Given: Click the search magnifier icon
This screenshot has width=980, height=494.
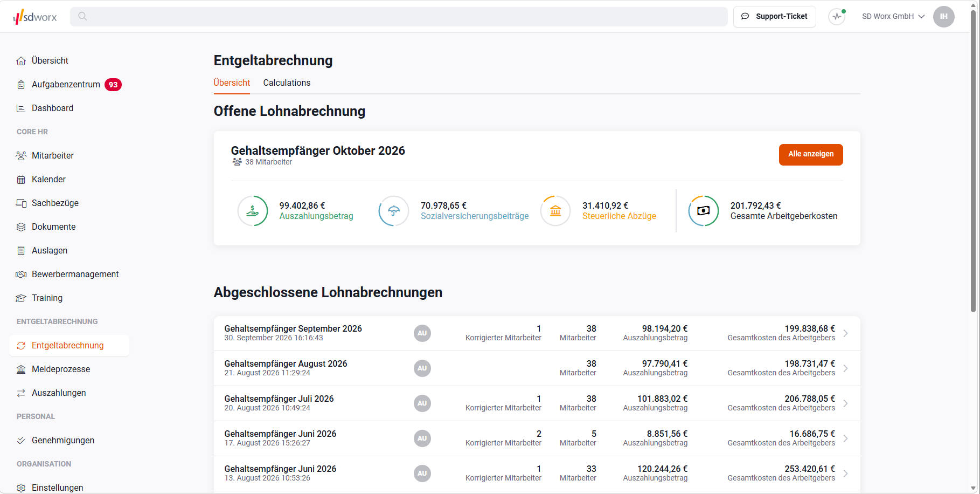Looking at the screenshot, I should click(82, 16).
